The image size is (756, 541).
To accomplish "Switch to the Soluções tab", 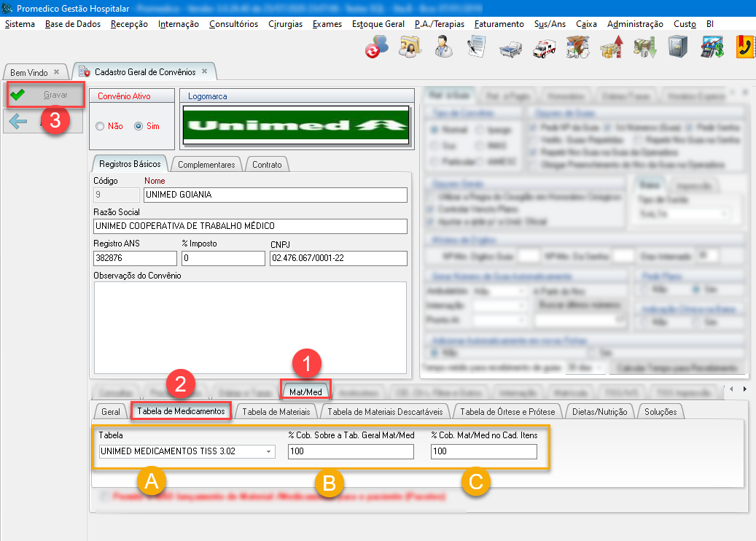I will click(x=660, y=412).
